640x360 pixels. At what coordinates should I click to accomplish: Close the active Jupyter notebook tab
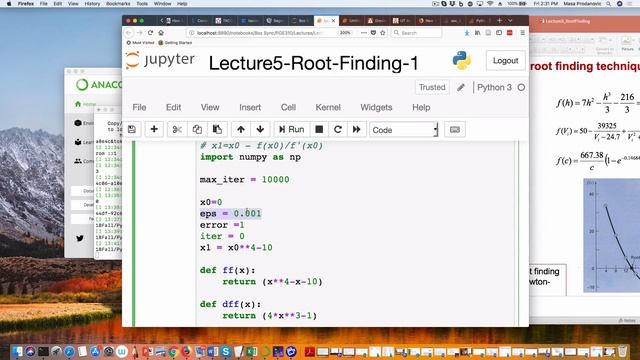point(333,20)
